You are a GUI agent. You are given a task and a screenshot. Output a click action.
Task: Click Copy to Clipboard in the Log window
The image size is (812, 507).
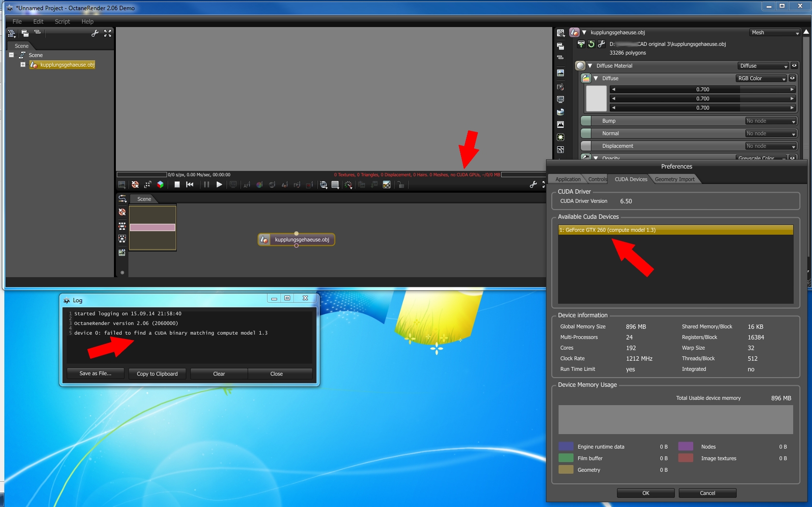pos(157,374)
